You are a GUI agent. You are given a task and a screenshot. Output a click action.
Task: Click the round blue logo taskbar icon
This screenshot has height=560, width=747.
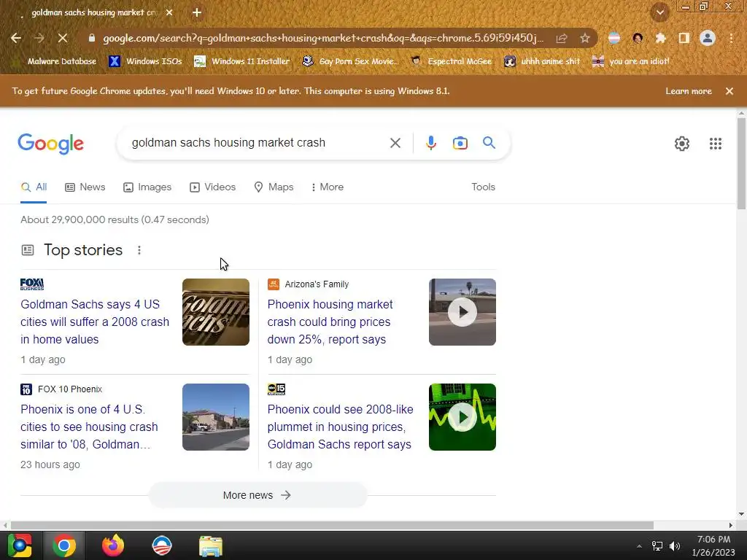coord(162,545)
